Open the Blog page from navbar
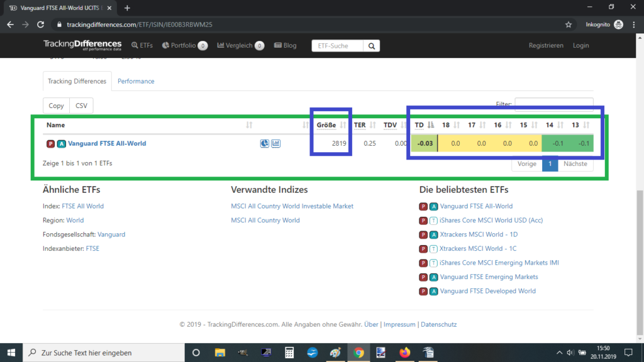 [285, 45]
